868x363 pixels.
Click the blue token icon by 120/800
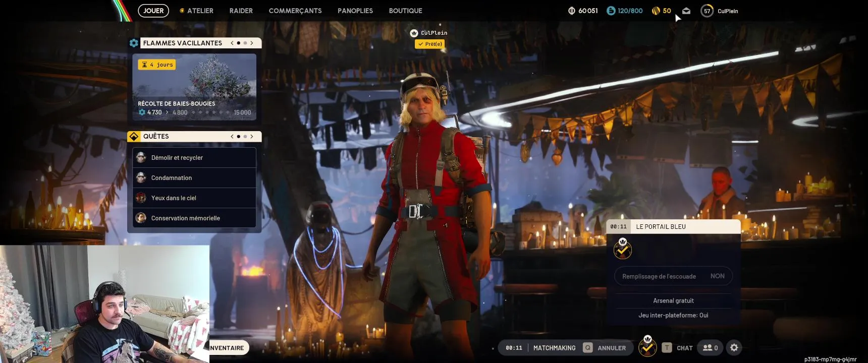click(x=611, y=11)
